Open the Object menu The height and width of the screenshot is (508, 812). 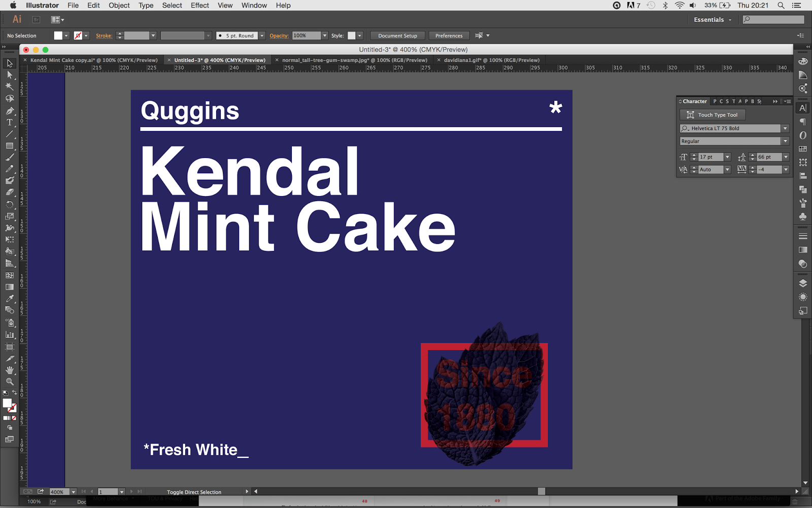(x=119, y=5)
